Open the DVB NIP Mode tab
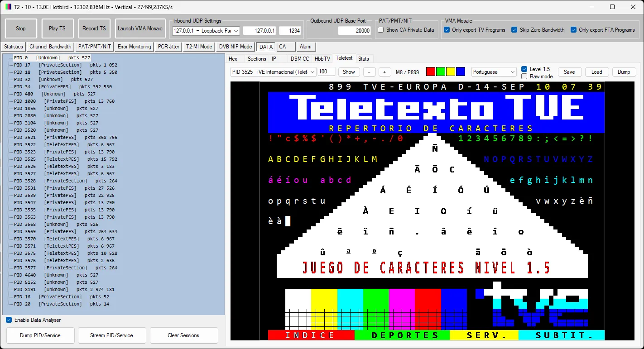The width and height of the screenshot is (644, 349). [x=235, y=47]
